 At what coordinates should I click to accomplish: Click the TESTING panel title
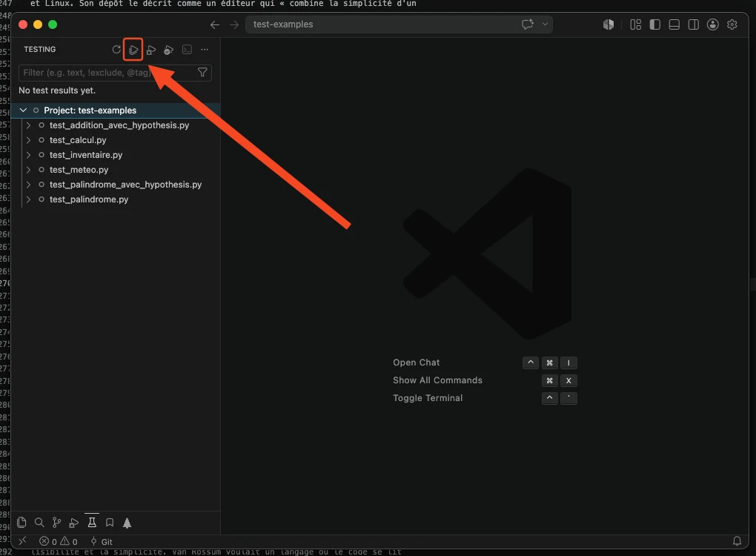pyautogui.click(x=40, y=50)
